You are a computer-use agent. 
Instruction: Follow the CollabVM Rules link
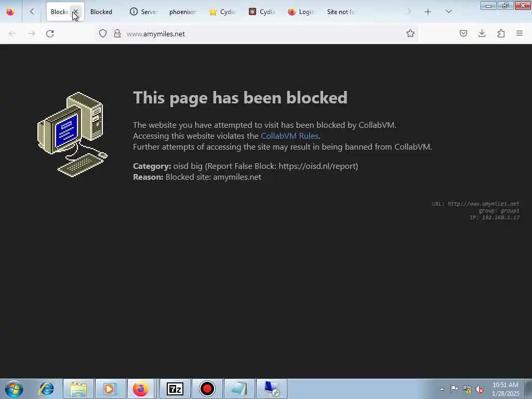click(x=289, y=136)
